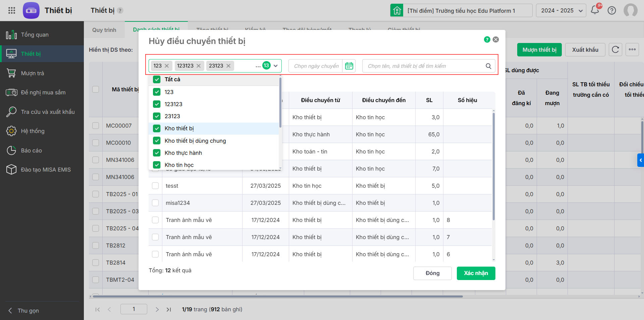
Task: Go to the next page arrow
Action: click(x=157, y=309)
